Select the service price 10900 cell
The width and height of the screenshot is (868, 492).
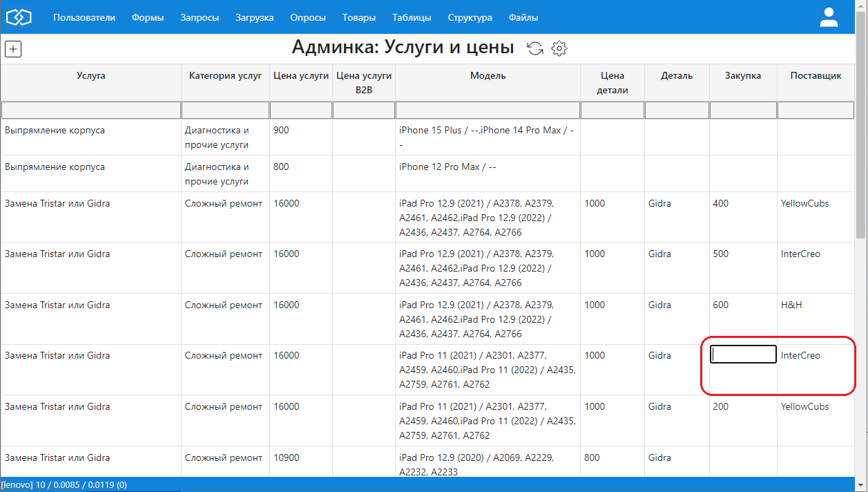click(301, 462)
